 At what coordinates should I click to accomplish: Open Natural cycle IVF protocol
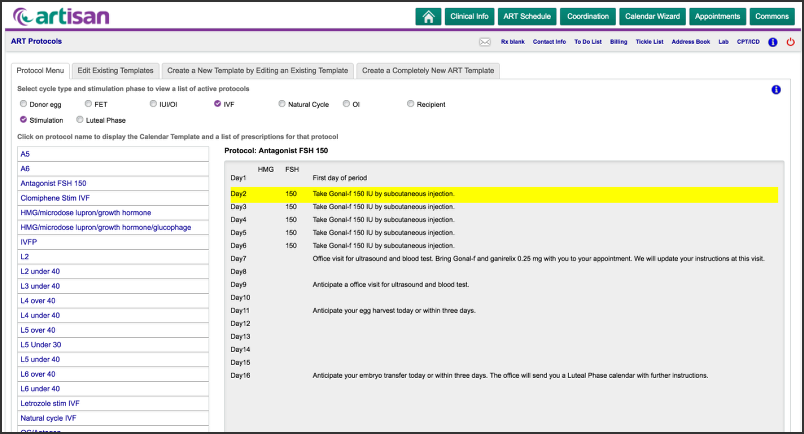(x=113, y=419)
